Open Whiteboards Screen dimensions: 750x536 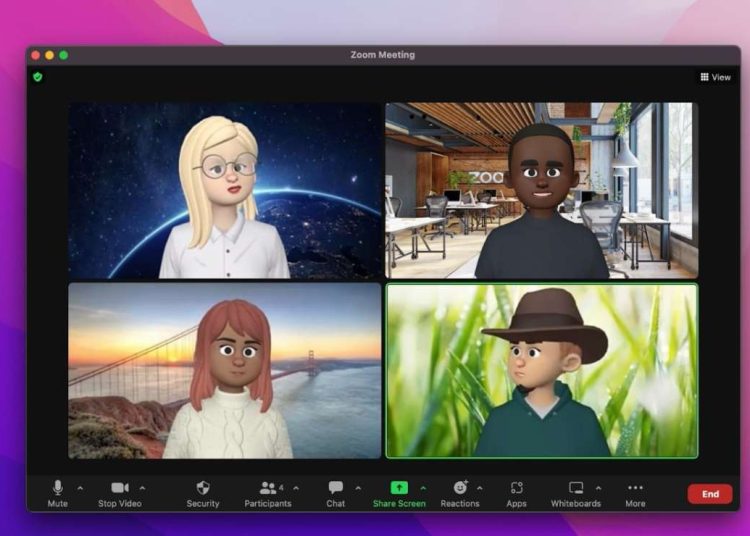pyautogui.click(x=576, y=493)
